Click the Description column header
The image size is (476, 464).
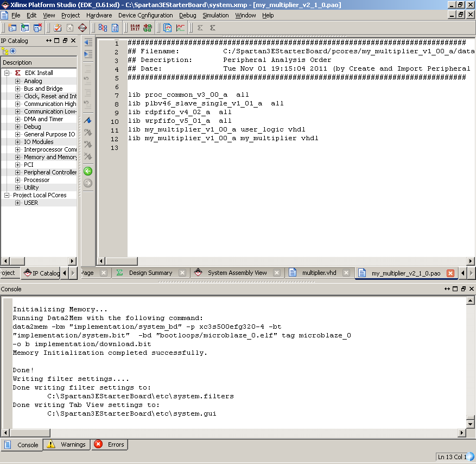pos(39,62)
